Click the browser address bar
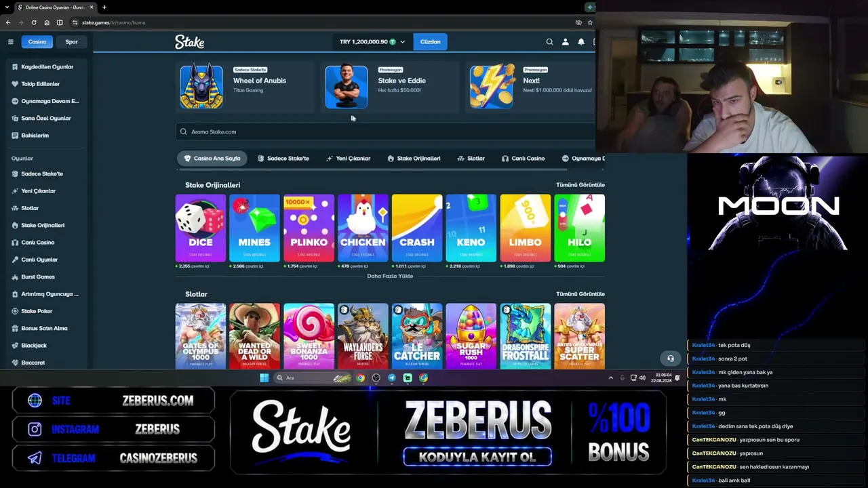Viewport: 868px width, 488px height. (x=322, y=22)
